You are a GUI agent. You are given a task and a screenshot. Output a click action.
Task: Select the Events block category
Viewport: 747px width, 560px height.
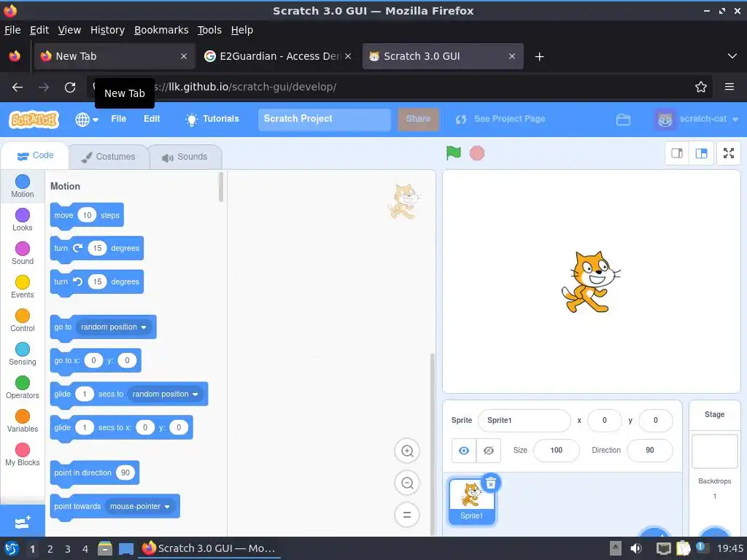(23, 287)
